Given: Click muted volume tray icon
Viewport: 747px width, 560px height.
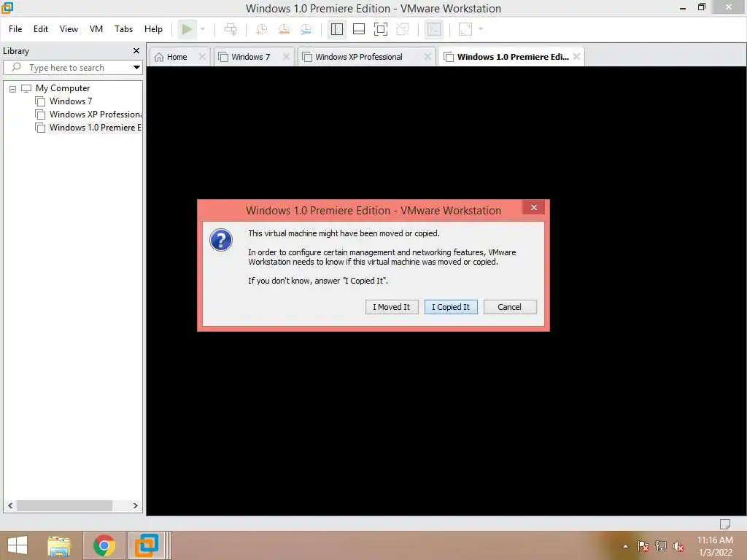Looking at the screenshot, I should click(678, 547).
